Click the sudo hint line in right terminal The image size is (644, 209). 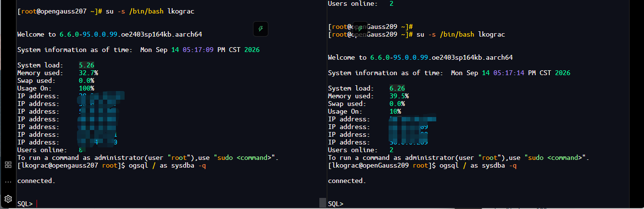(x=459, y=157)
